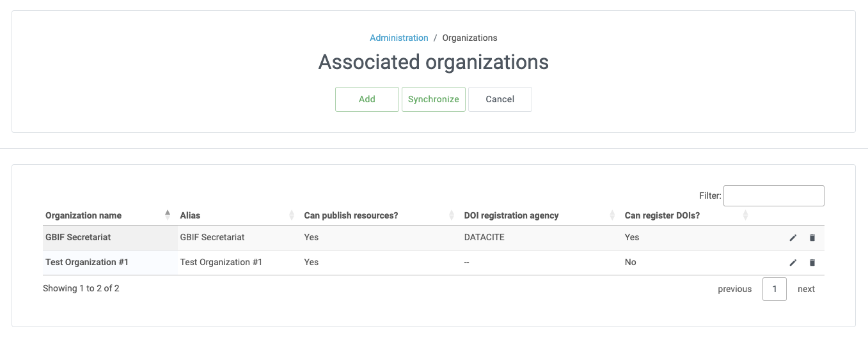
Task: Go to the next table page
Action: (x=806, y=289)
